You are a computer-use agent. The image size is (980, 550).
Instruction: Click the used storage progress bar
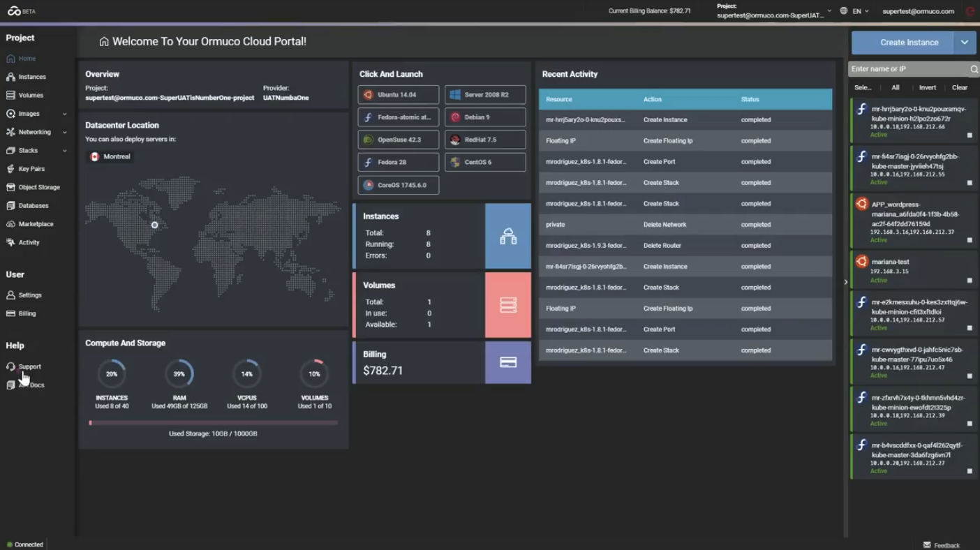coord(213,423)
